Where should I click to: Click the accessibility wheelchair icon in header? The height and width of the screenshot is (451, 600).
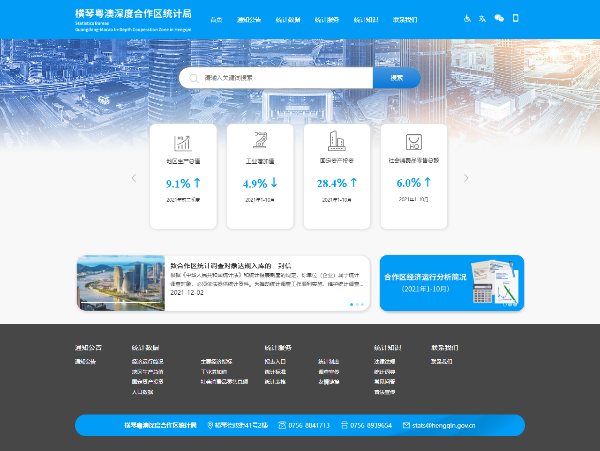466,18
